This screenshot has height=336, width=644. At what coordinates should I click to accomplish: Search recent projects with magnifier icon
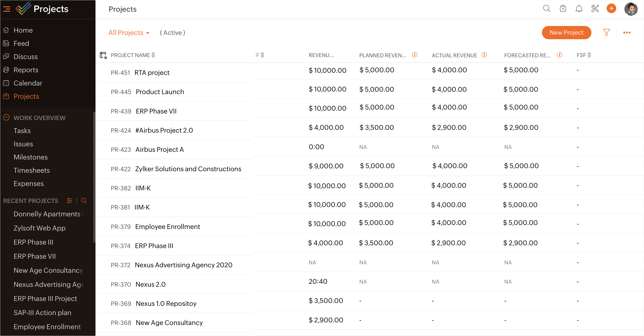(x=84, y=200)
